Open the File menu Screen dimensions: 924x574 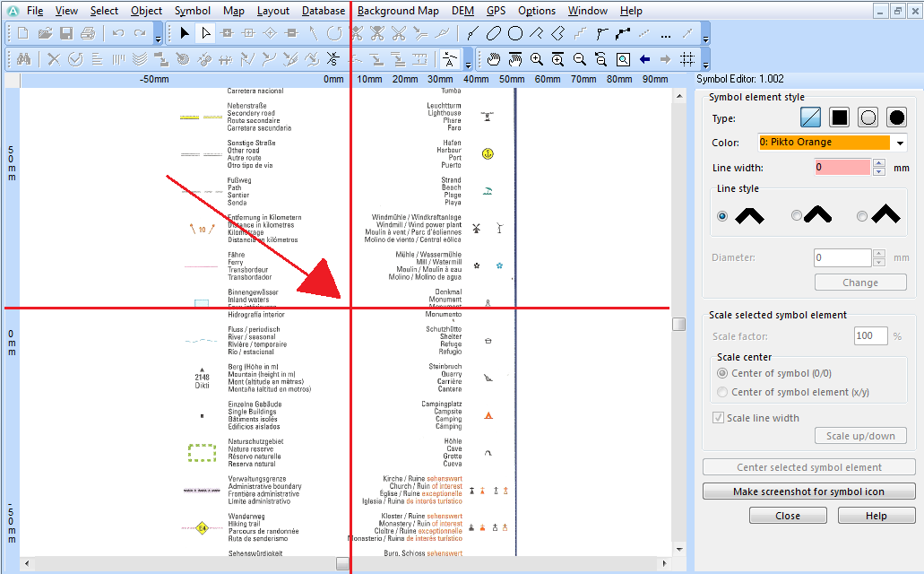[35, 11]
